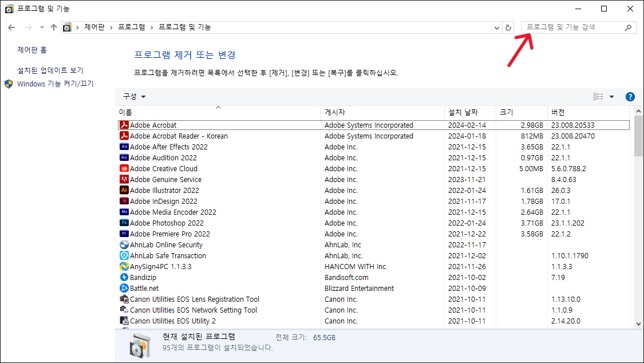
Task: Click Bandisoft.com publisher cell
Action: point(346,277)
